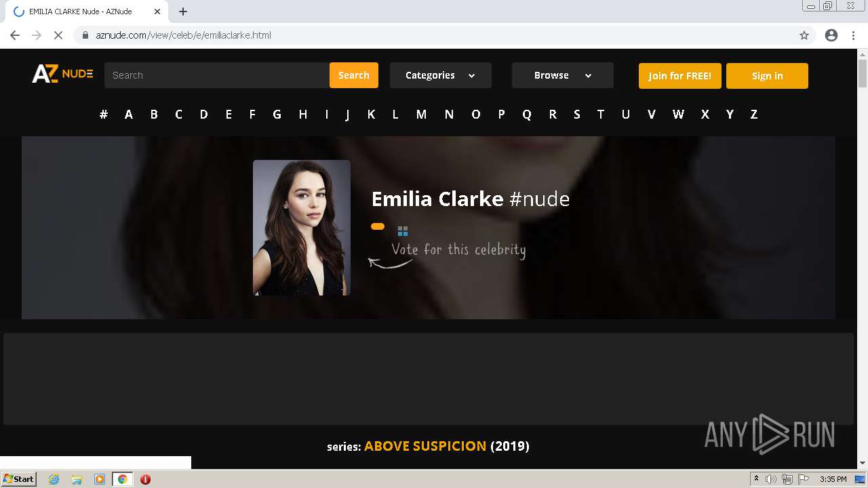Click the address bar URL
Viewport: 868px width, 488px height.
183,35
